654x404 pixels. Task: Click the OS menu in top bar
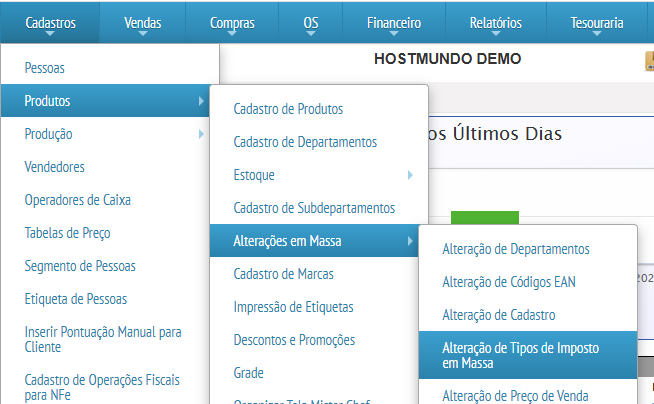tap(311, 22)
